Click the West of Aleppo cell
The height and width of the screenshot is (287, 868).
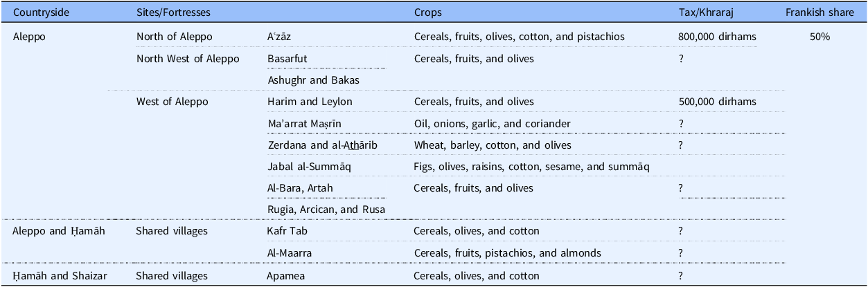(x=172, y=102)
